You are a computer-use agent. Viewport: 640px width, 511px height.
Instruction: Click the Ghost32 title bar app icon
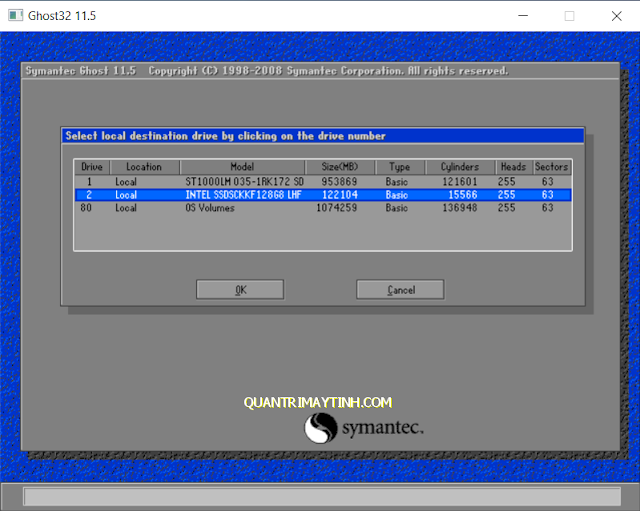click(x=16, y=16)
